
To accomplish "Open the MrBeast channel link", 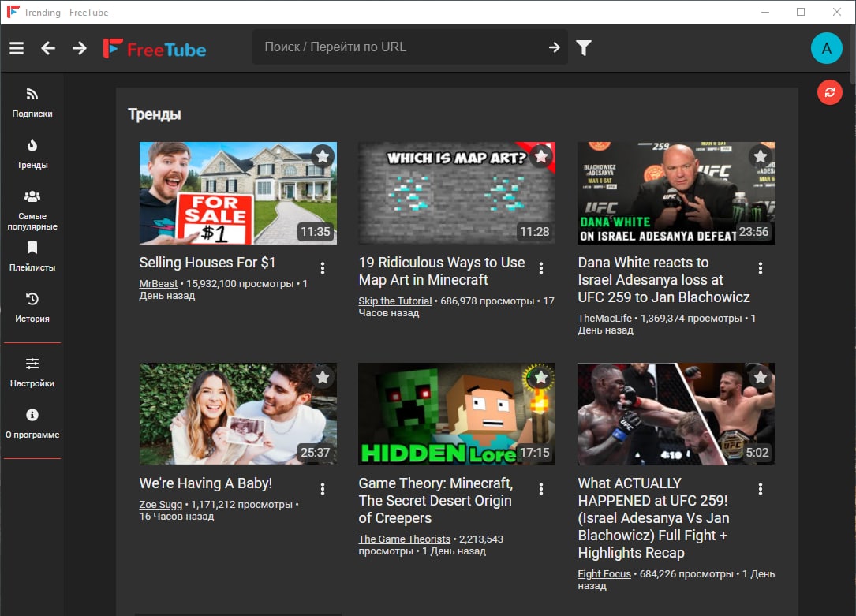I will (x=159, y=284).
